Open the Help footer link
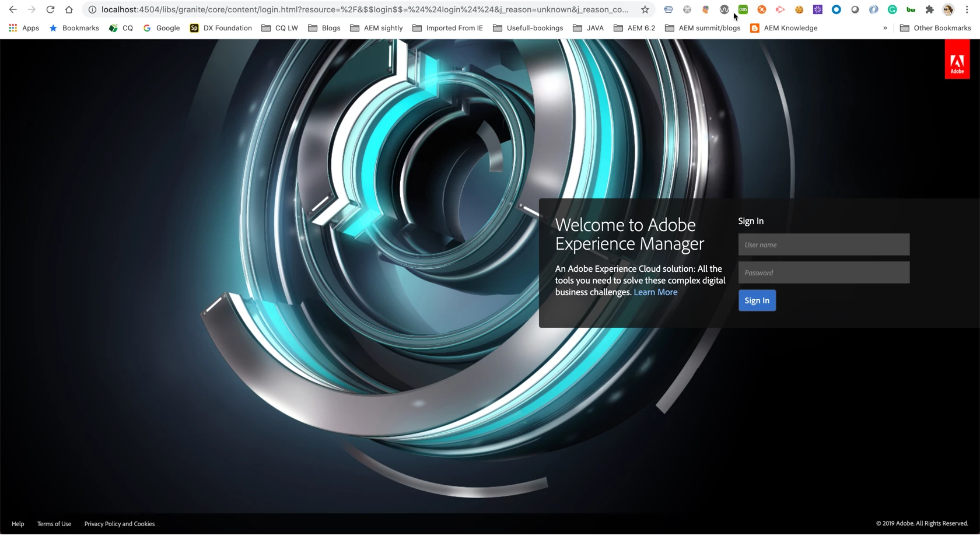Screen dimensions: 980x539 pyautogui.click(x=18, y=524)
